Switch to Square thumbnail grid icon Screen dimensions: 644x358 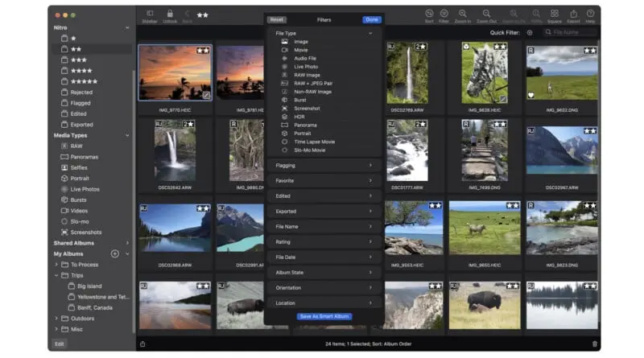pyautogui.click(x=554, y=14)
